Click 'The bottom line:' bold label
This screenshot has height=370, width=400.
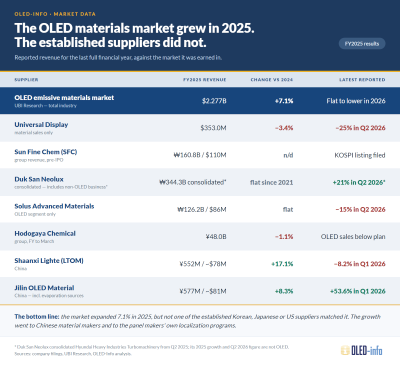37,317
